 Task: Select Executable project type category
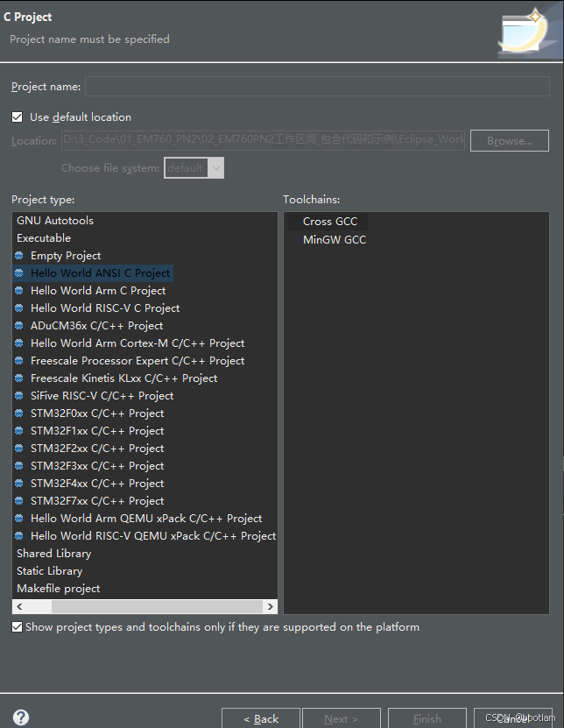44,238
